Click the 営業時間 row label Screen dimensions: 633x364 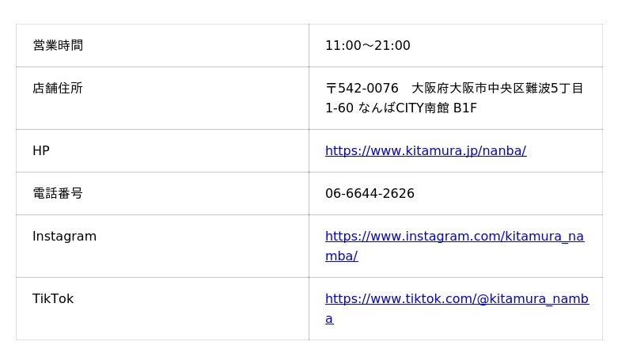(x=58, y=45)
